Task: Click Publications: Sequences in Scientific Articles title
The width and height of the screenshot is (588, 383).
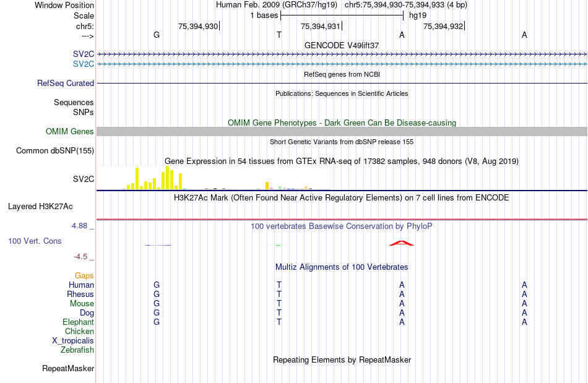Action: 342,93
